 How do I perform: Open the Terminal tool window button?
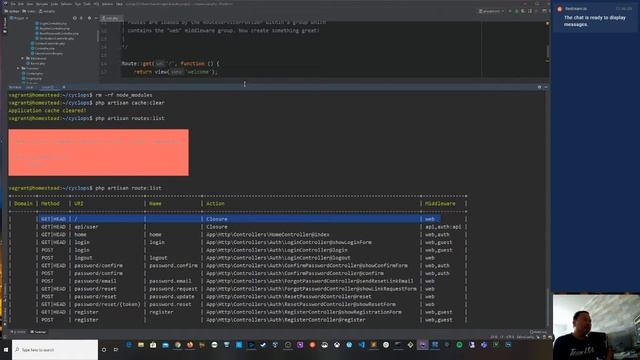(x=38, y=332)
